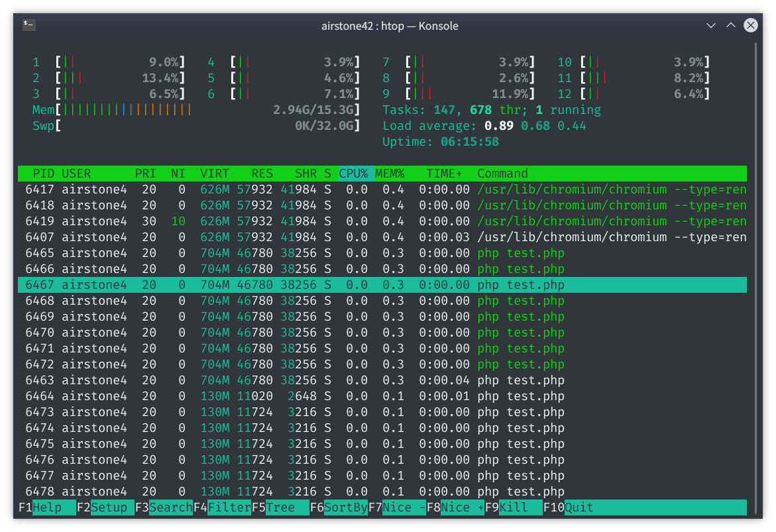The height and width of the screenshot is (532, 776).
Task: Open the F6 SortBy menu
Action: pos(338,507)
